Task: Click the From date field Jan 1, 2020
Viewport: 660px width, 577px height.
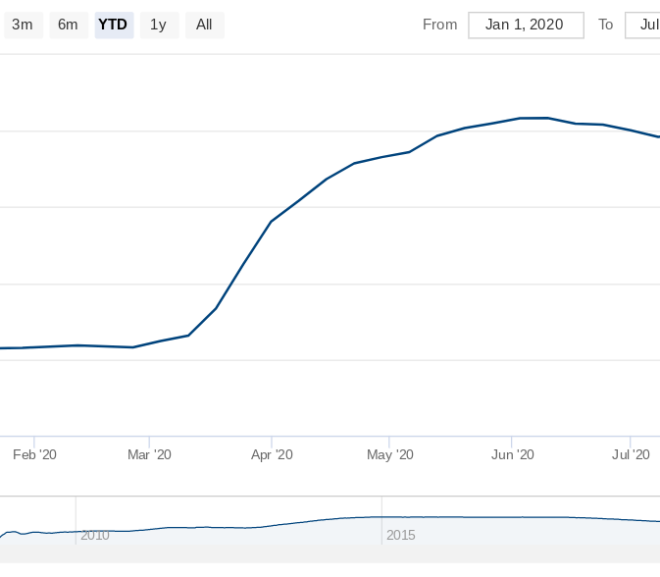Action: point(526,25)
